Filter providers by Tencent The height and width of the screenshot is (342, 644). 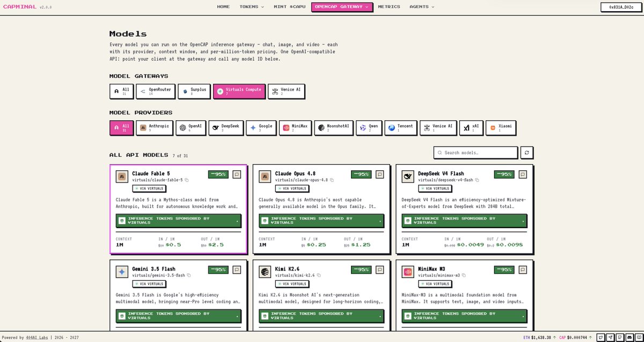pyautogui.click(x=400, y=128)
